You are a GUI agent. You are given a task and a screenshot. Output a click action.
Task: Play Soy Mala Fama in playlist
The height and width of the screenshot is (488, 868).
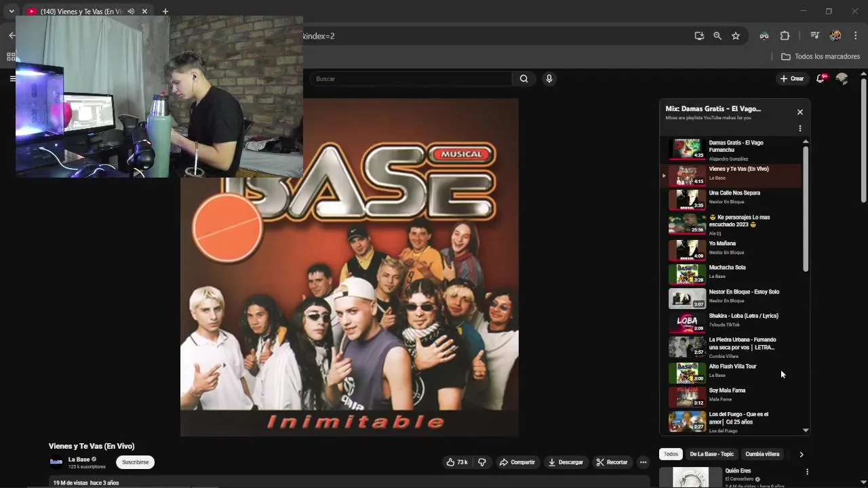tap(732, 396)
